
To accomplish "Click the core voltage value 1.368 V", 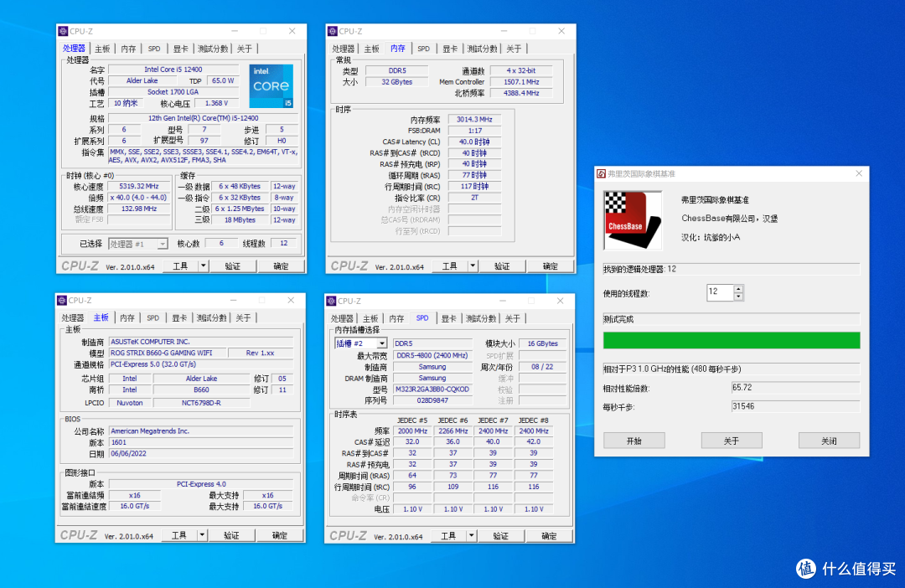I will [x=216, y=103].
